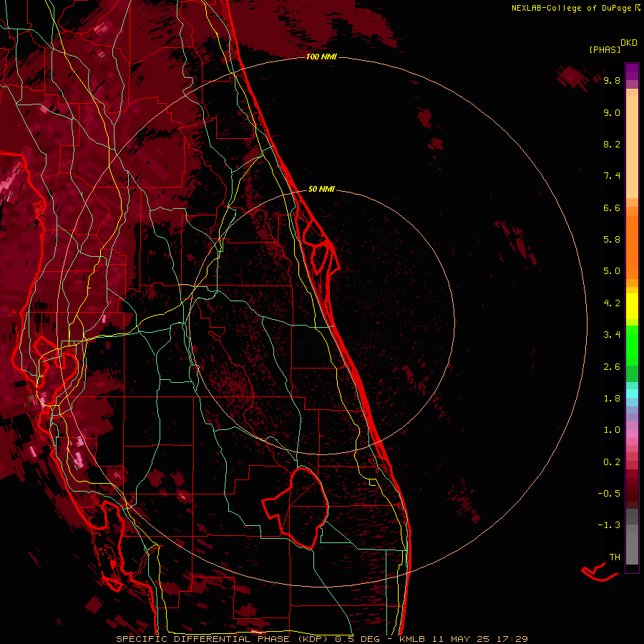644x644 pixels.
Task: Click the cyan segment of the color bar
Action: click(x=632, y=394)
